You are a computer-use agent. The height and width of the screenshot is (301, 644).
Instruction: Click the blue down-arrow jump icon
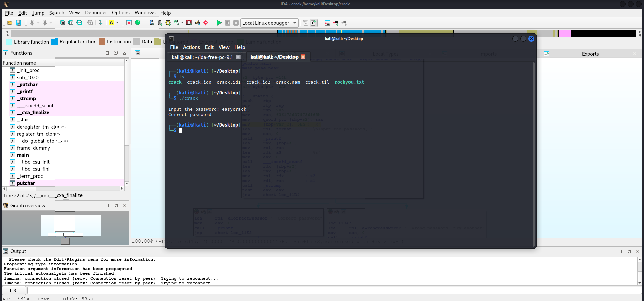[100, 23]
